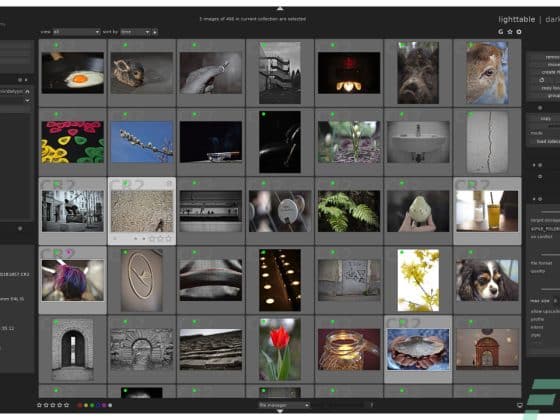Apply the yellow color label

click(x=86, y=405)
